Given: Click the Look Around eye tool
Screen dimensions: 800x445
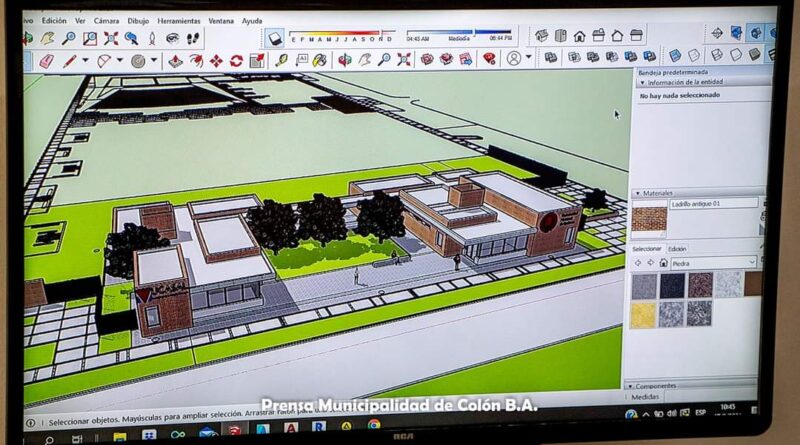Looking at the screenshot, I should pos(173,38).
